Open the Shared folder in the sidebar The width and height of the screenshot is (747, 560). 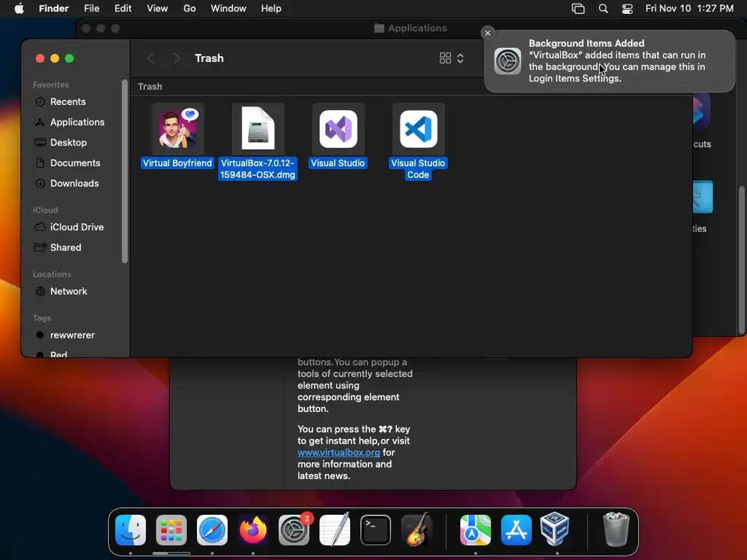click(65, 248)
